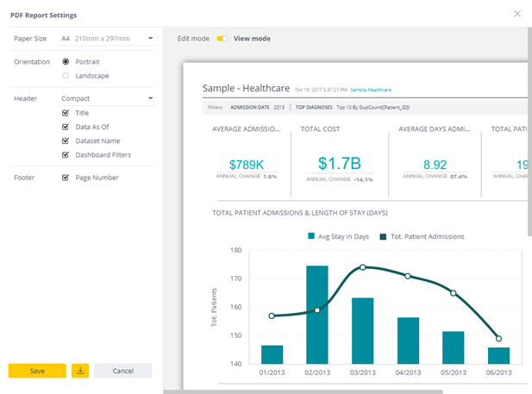Uncheck the Dataset Name checkbox
532x394 pixels.
[66, 141]
